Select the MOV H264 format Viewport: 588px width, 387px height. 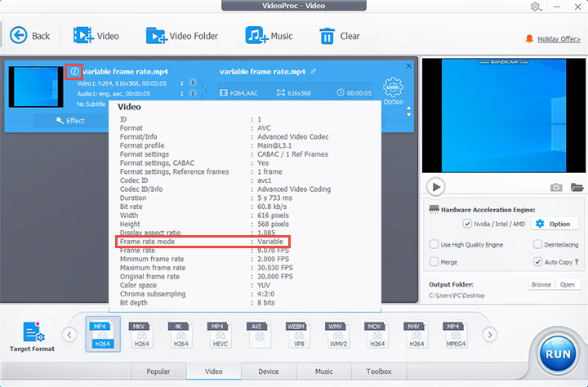(x=376, y=334)
